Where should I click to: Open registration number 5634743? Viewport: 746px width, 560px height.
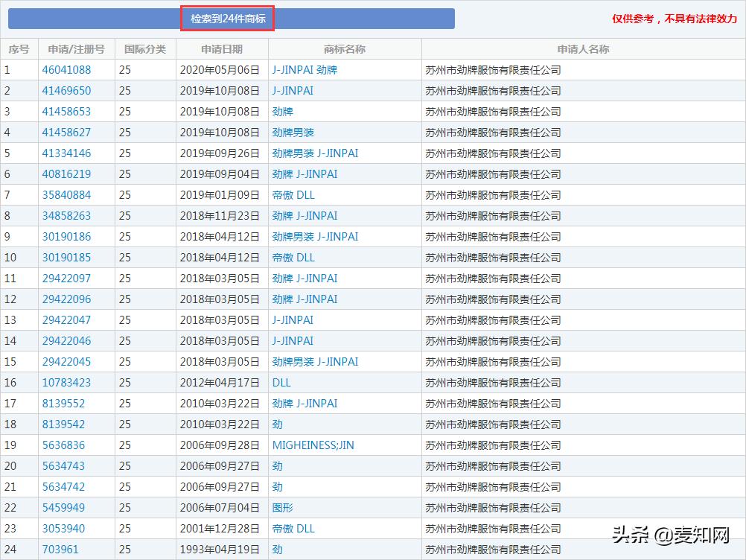(63, 466)
